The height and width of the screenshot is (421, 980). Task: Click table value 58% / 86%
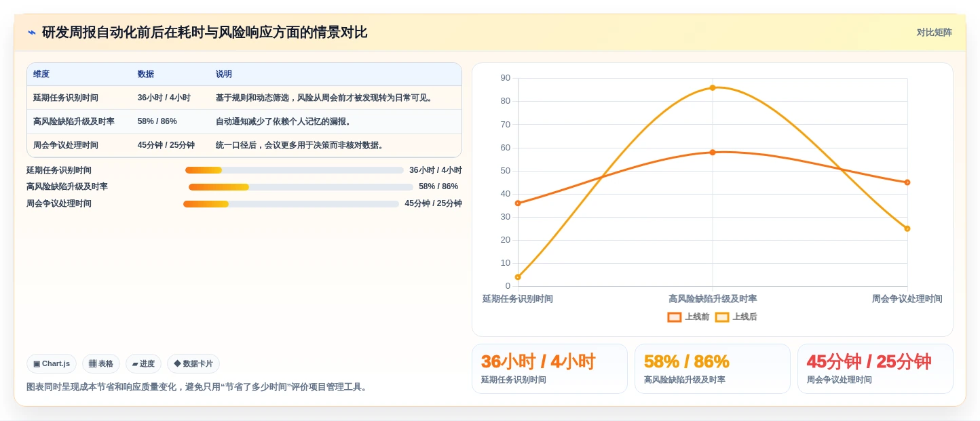pos(157,121)
